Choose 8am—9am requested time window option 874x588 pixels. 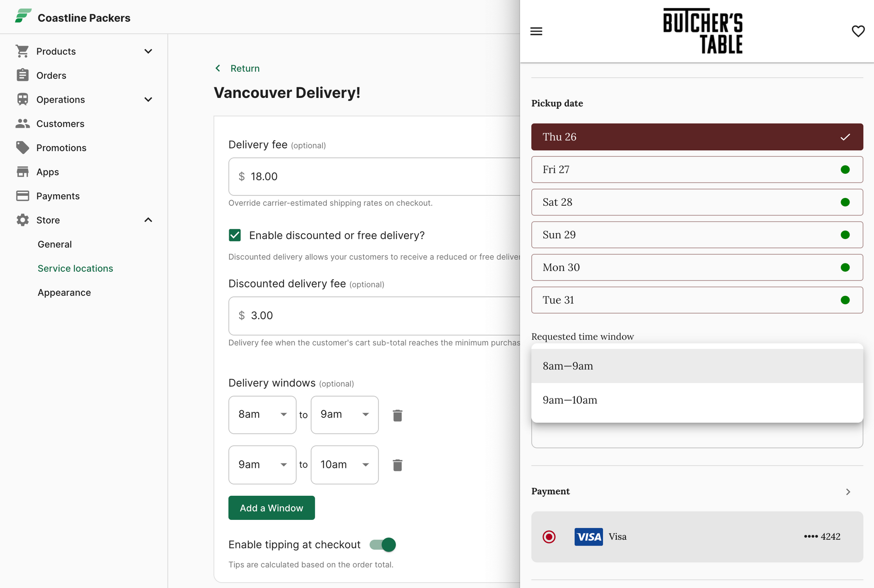(x=697, y=366)
